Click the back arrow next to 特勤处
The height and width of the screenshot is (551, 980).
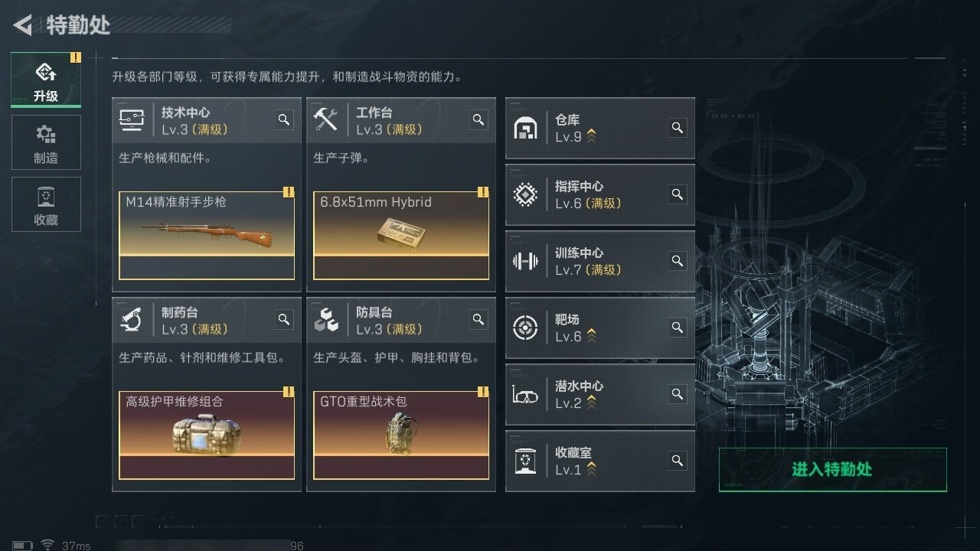(x=23, y=25)
